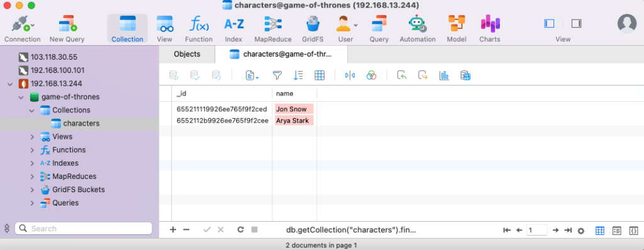Click the data generation icon

tap(465, 75)
